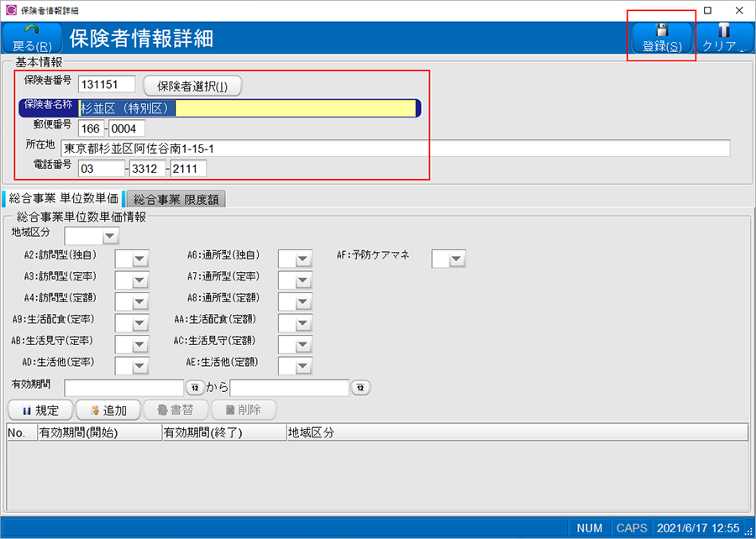Screen dimensions: 756x539
Task: Click the 規定 default button
Action: point(39,410)
